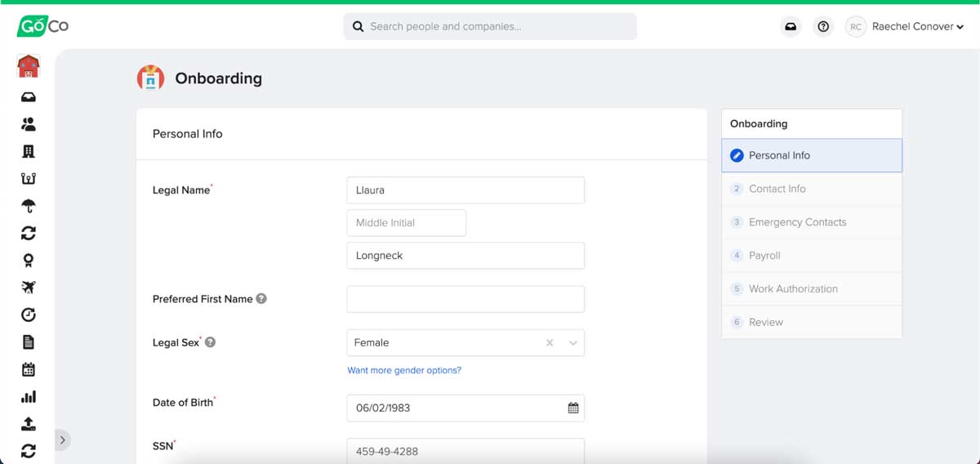This screenshot has width=980, height=464.
Task: Click the last name field with Longneck
Action: (x=465, y=256)
